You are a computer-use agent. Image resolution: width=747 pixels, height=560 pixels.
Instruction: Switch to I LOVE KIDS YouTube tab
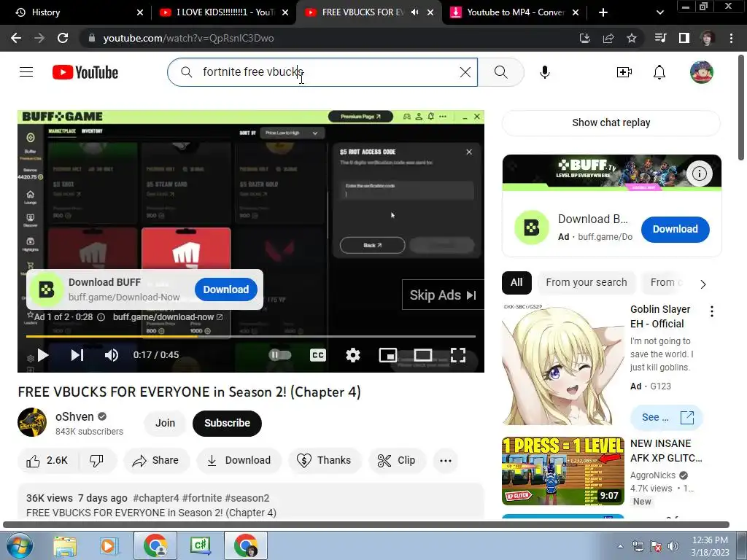[225, 12]
